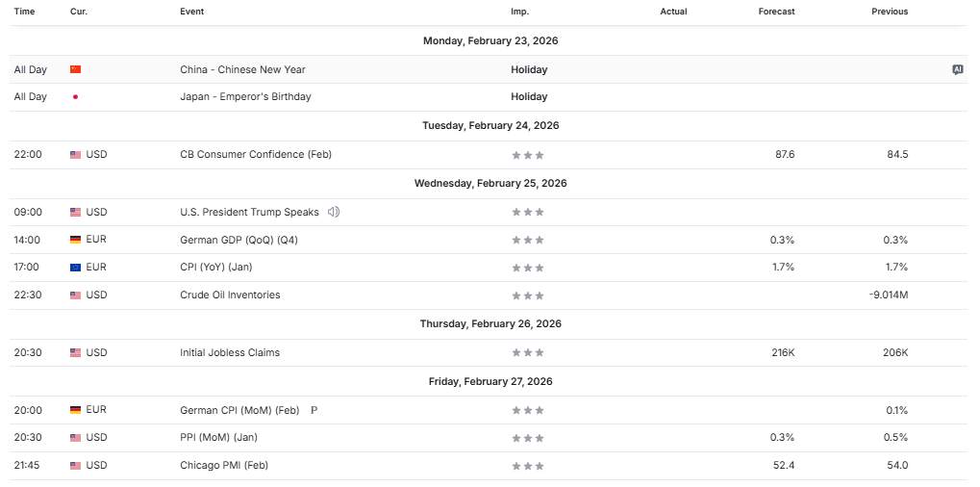
Task: Click the Forecast column header
Action: [x=776, y=12]
